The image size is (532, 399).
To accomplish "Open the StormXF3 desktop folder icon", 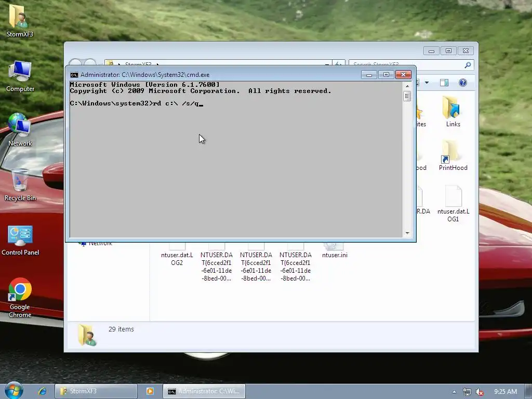I will tap(20, 20).
